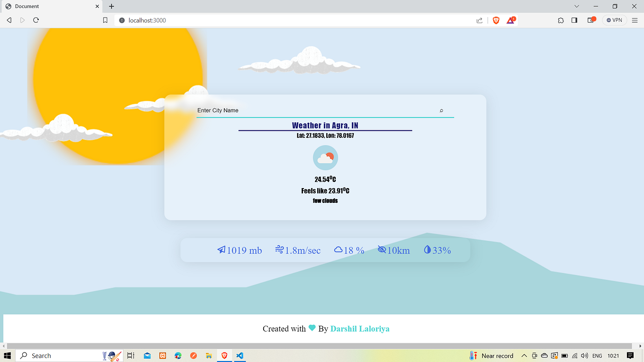Switch to the Document browser tab
Screen dimensions: 644x362
pos(47,6)
